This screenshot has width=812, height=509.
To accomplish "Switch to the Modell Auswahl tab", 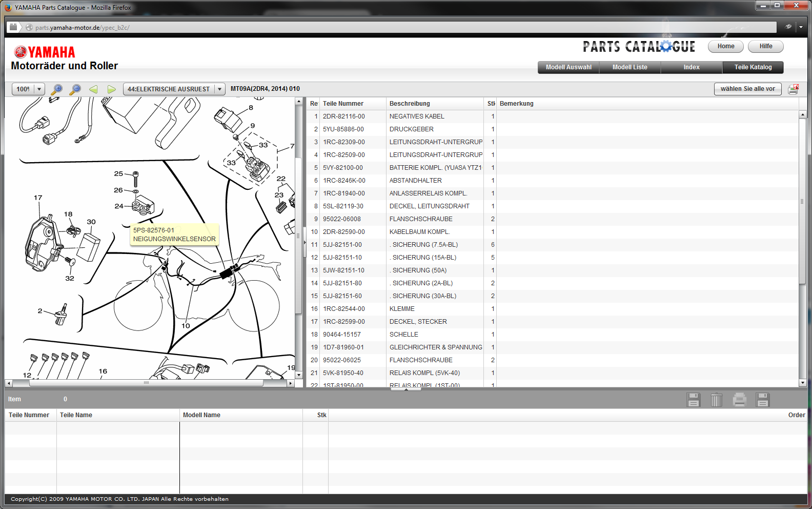I will [x=569, y=67].
